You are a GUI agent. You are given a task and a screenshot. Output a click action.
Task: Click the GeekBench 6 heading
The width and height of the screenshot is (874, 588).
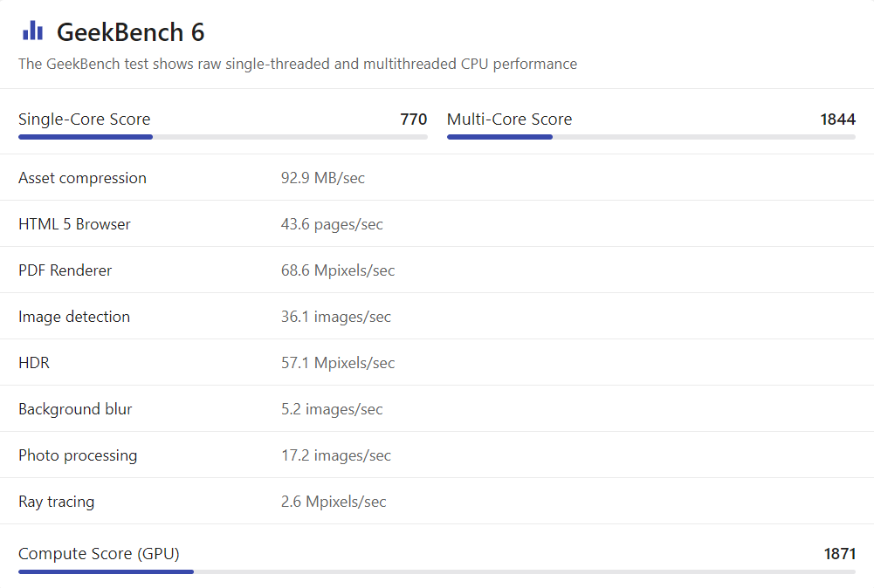pyautogui.click(x=130, y=32)
